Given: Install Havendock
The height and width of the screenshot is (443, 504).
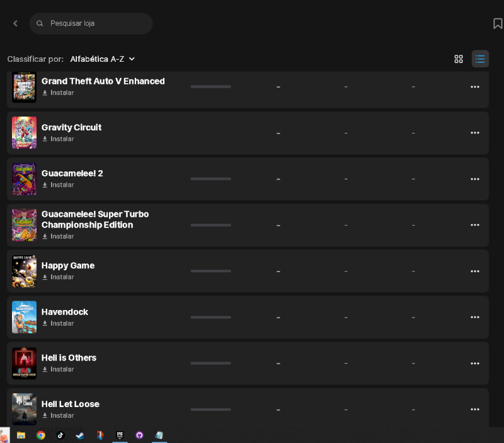Looking at the screenshot, I should coord(58,323).
